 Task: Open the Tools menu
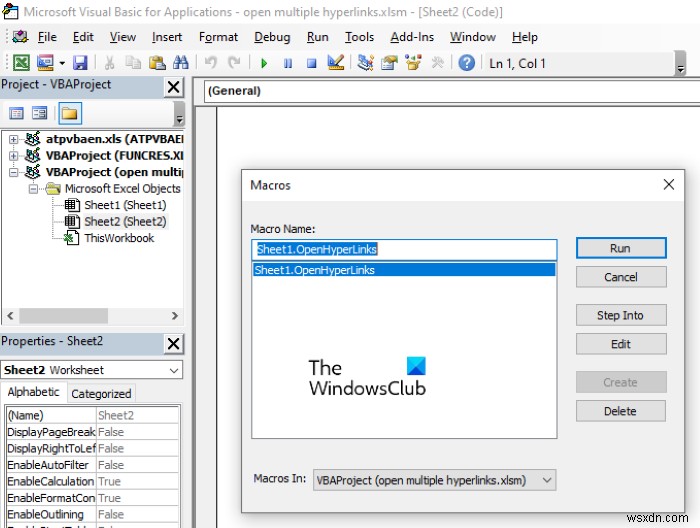coord(359,37)
